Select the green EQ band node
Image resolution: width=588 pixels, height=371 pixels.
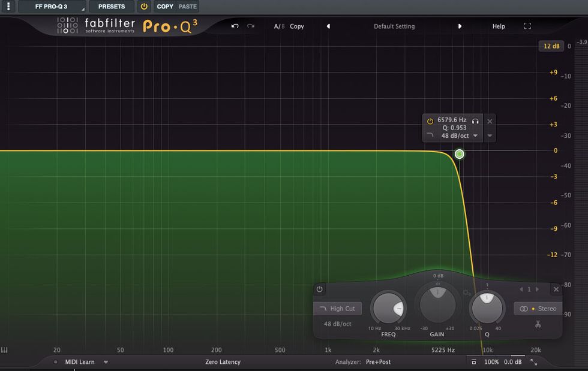(x=460, y=154)
